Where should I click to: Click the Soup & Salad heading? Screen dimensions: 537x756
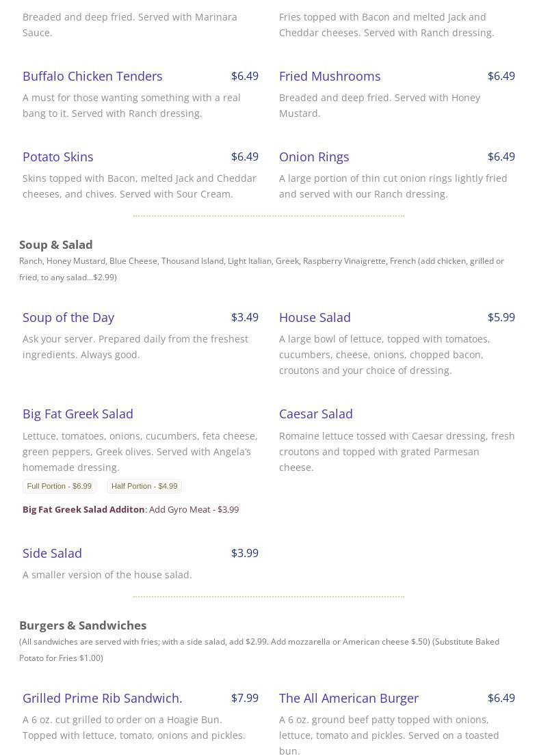[x=56, y=245]
